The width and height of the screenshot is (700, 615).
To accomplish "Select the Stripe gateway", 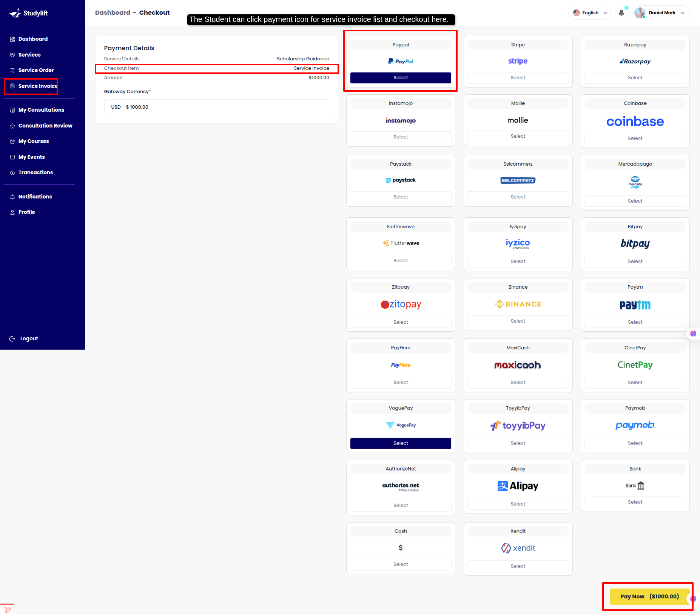I will coord(518,78).
